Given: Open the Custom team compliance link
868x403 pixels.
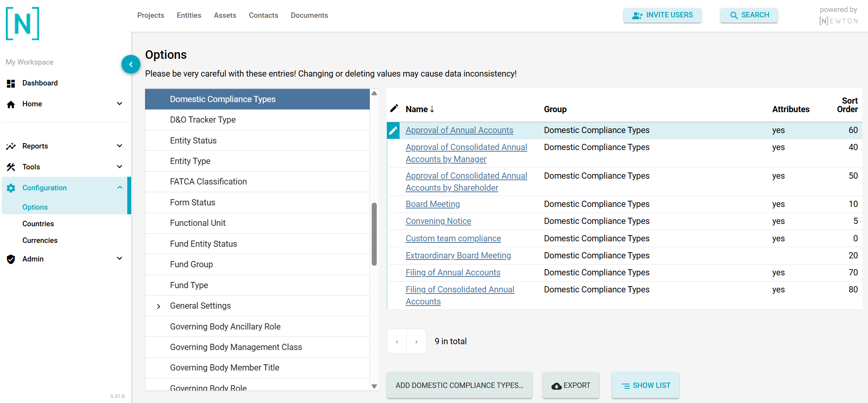Looking at the screenshot, I should coord(453,239).
